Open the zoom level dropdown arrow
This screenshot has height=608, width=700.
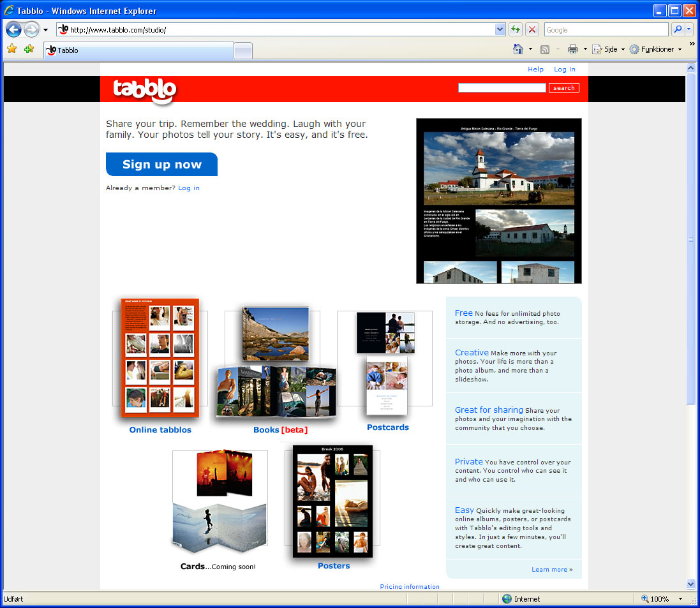pos(680,599)
